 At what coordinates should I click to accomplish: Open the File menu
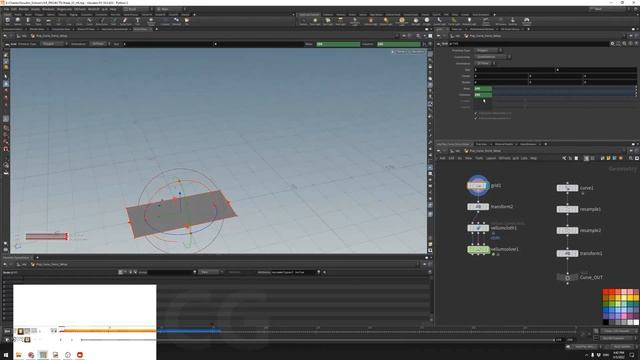(6, 9)
